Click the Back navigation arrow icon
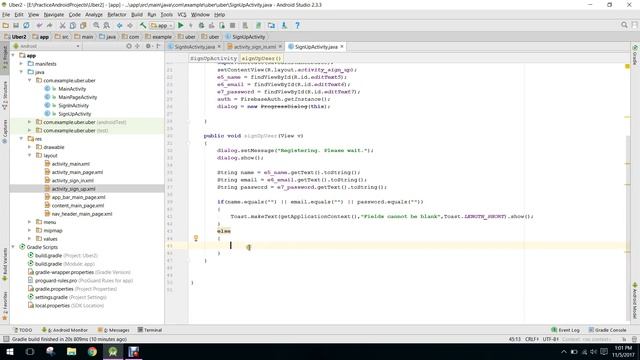640x360 pixels. (x=120, y=25)
